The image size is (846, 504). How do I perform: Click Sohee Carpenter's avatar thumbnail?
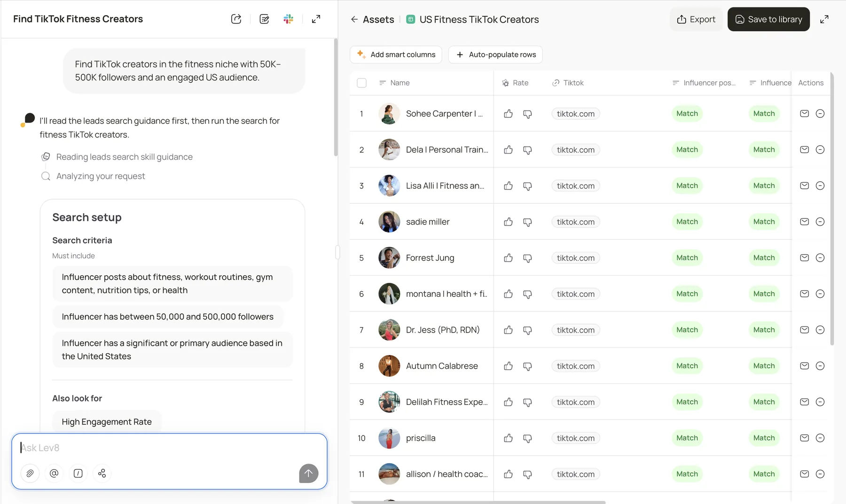point(389,114)
